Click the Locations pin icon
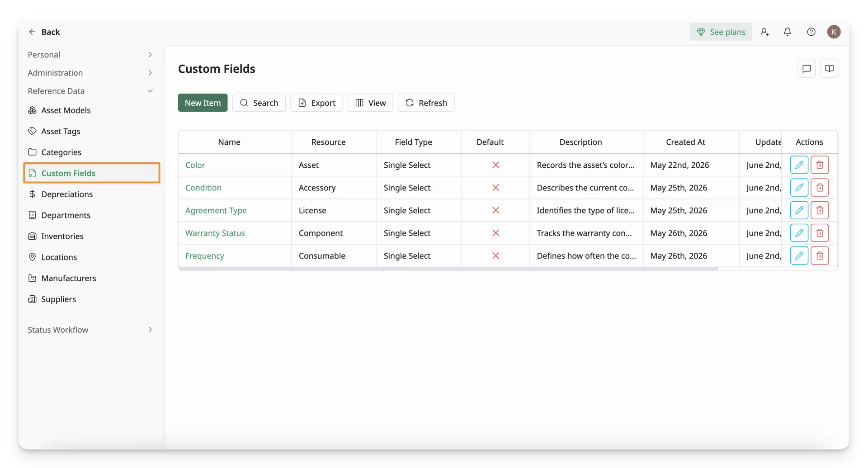868x468 pixels. 32,257
